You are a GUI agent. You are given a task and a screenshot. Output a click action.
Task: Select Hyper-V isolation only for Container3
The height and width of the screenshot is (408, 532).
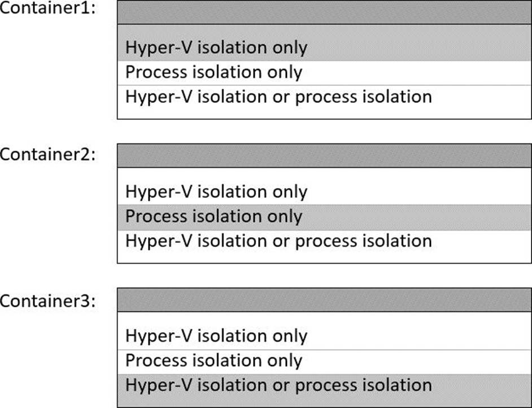[324, 336]
